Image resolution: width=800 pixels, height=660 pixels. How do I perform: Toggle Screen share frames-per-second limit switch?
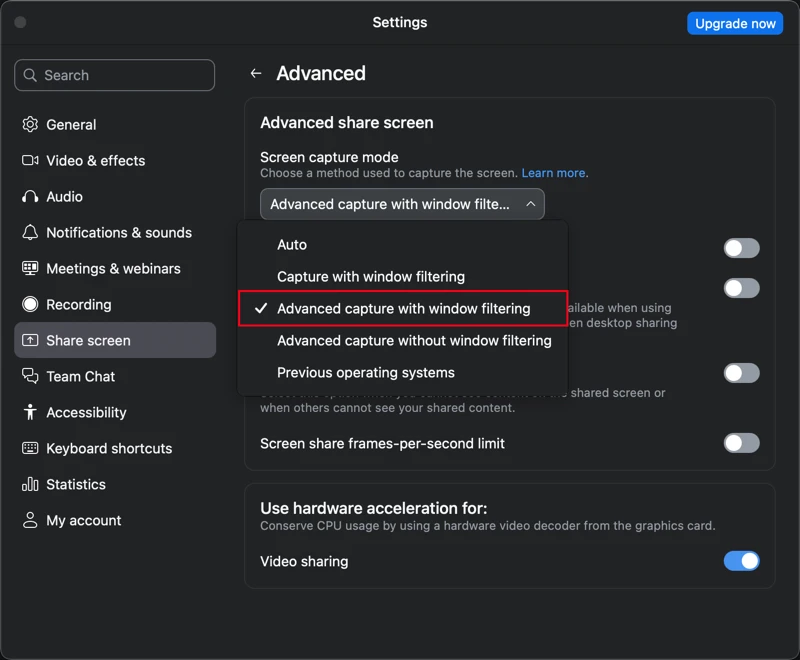tap(741, 443)
